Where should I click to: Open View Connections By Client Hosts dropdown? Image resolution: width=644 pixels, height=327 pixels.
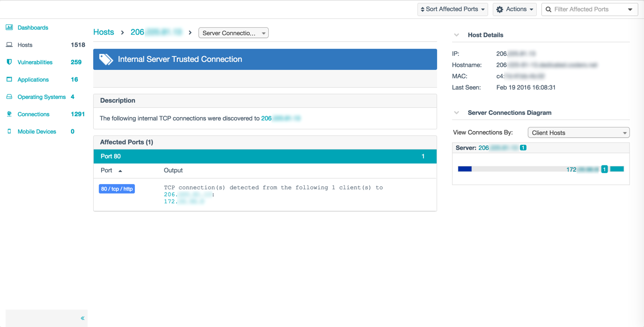578,133
